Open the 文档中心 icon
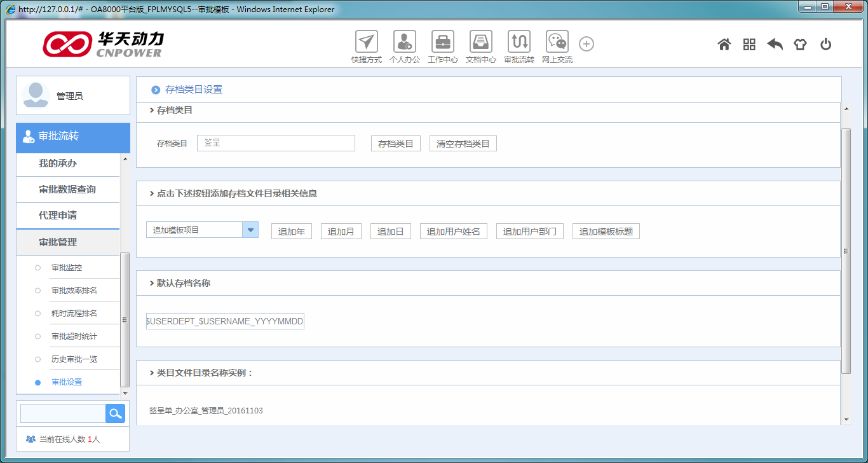The height and width of the screenshot is (463, 868). (x=480, y=43)
